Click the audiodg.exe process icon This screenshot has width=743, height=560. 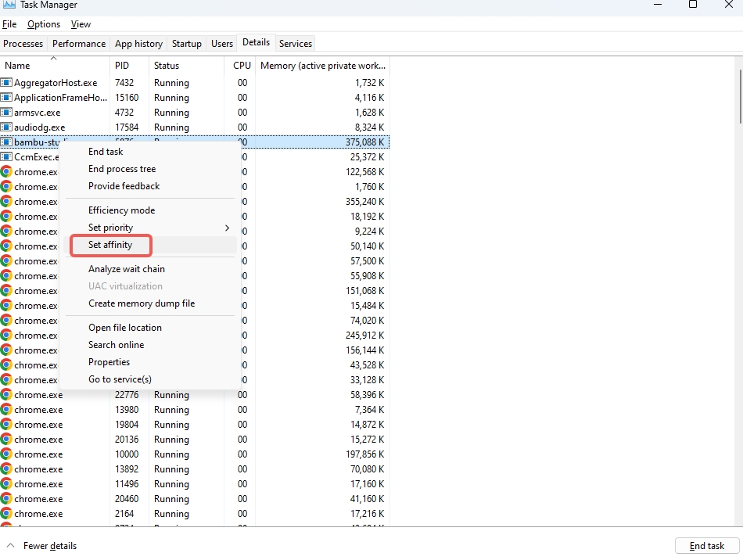click(6, 127)
